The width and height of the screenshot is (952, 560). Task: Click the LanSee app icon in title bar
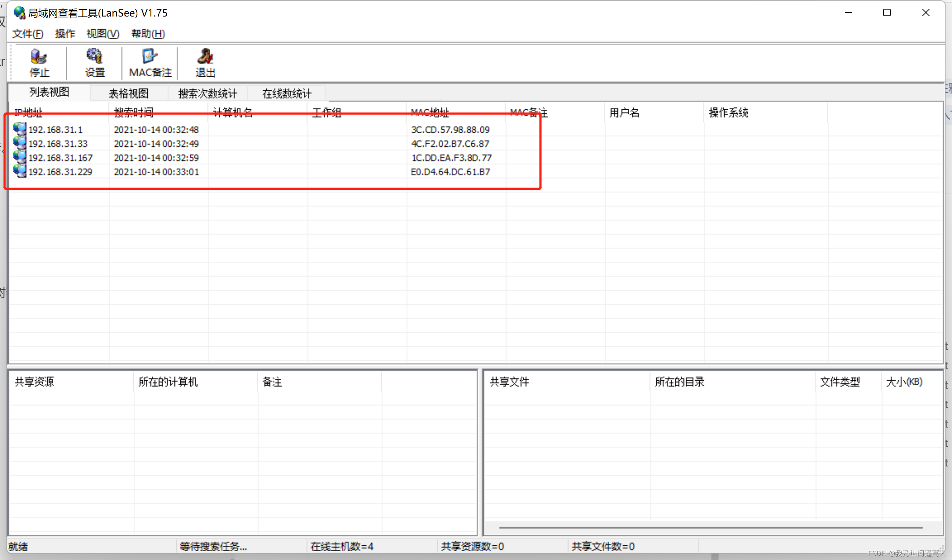19,13
